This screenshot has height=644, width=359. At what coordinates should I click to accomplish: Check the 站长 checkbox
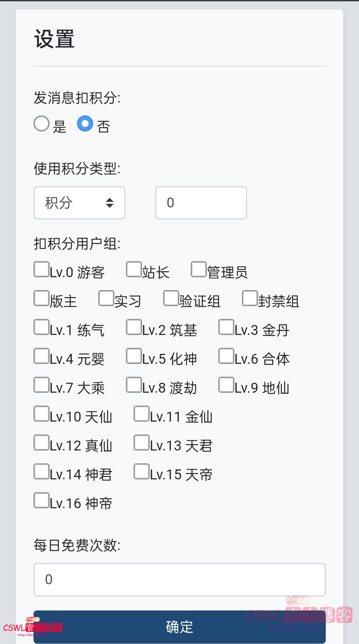134,270
